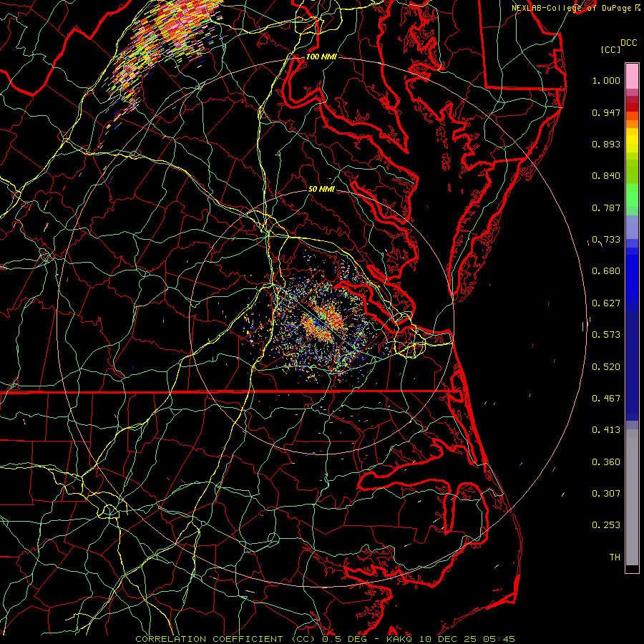Click the 0.520 colorbar value
644x644 pixels.
click(606, 367)
